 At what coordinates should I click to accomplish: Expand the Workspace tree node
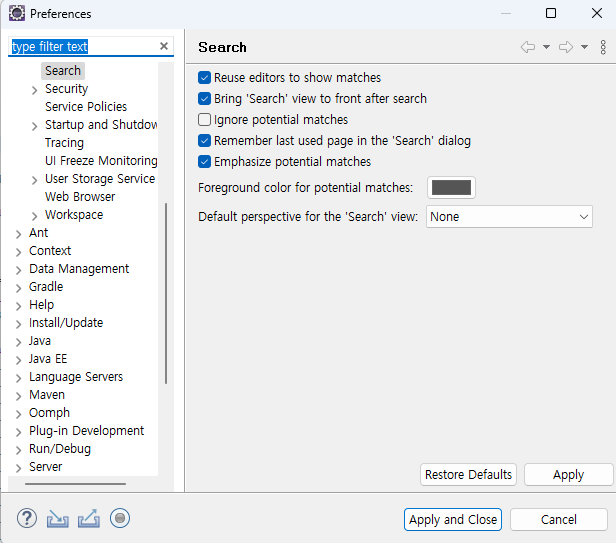pos(35,216)
